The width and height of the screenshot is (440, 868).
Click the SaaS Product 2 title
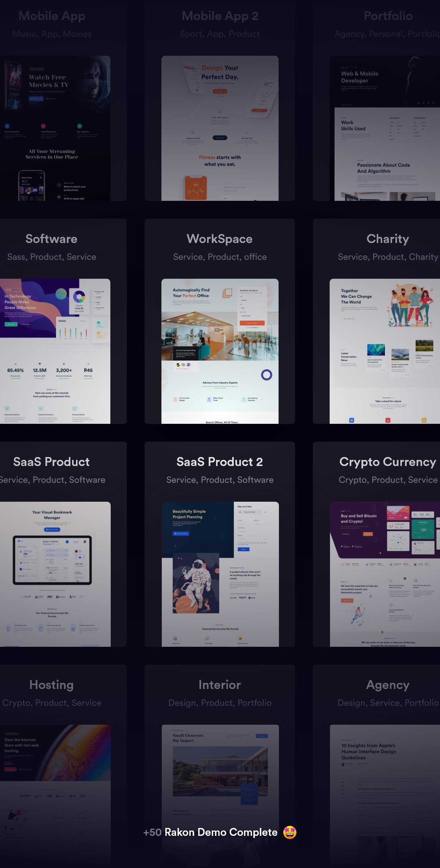(220, 462)
